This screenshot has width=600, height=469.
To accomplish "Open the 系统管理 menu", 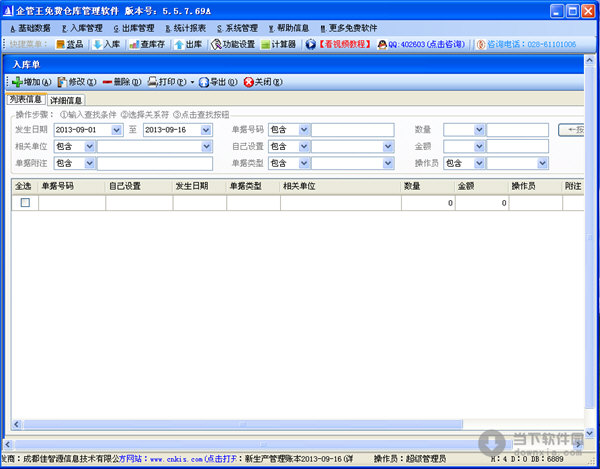I will [x=237, y=28].
